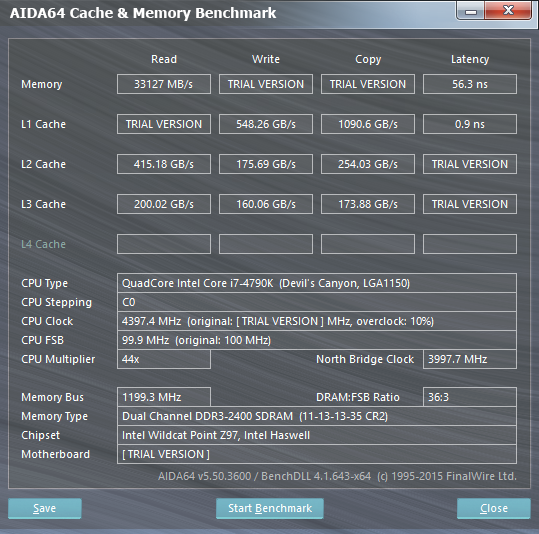This screenshot has height=534, width=539.
Task: Click the Save button
Action: click(x=45, y=508)
